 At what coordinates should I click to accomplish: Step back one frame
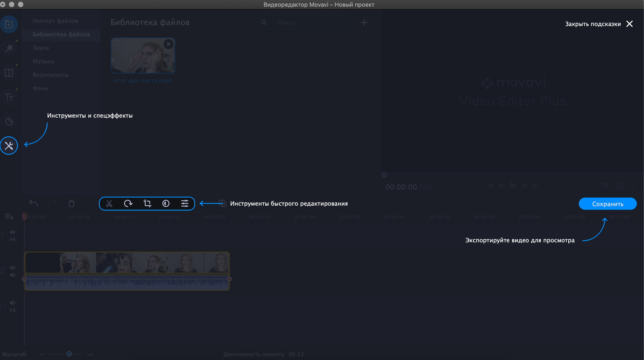tap(501, 186)
